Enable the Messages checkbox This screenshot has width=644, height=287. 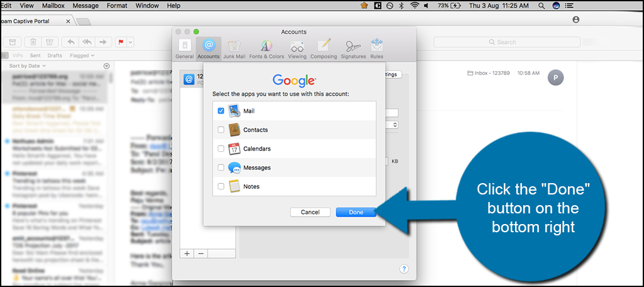[221, 168]
